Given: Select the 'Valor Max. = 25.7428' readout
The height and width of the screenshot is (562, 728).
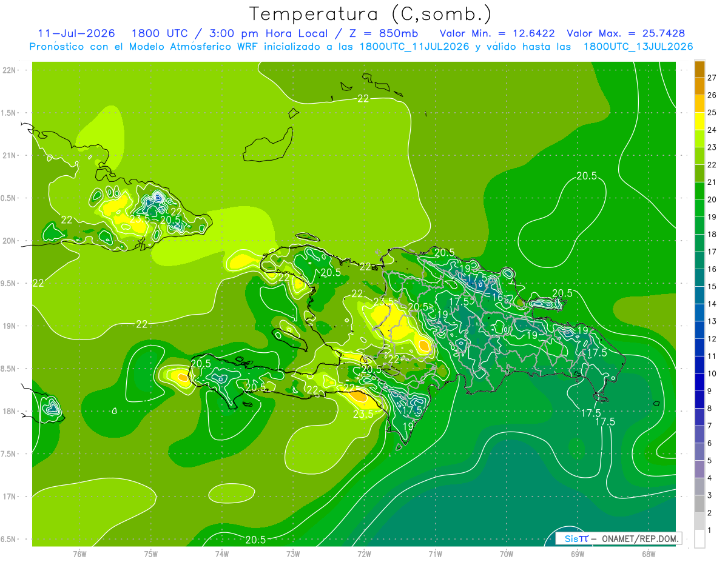Looking at the screenshot, I should [625, 33].
